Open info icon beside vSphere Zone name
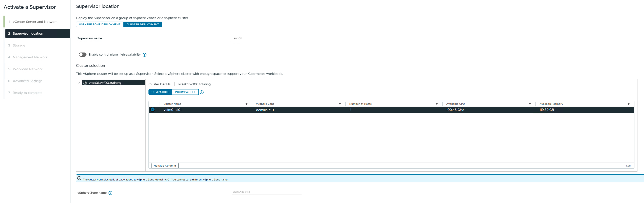The height and width of the screenshot is (203, 644). click(x=110, y=193)
